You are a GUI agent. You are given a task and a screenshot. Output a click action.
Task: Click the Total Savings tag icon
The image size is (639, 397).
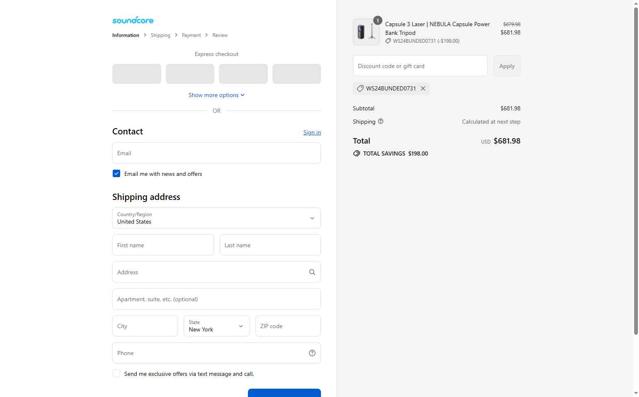(357, 154)
